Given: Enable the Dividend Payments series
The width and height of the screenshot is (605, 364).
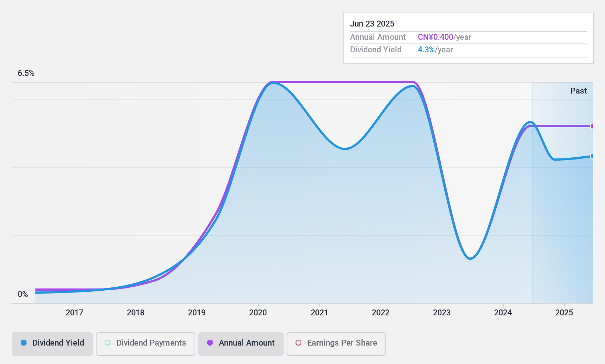Looking at the screenshot, I should (x=145, y=343).
